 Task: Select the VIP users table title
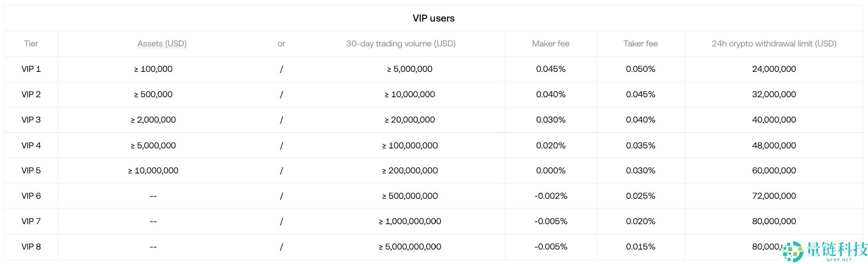pyautogui.click(x=433, y=18)
